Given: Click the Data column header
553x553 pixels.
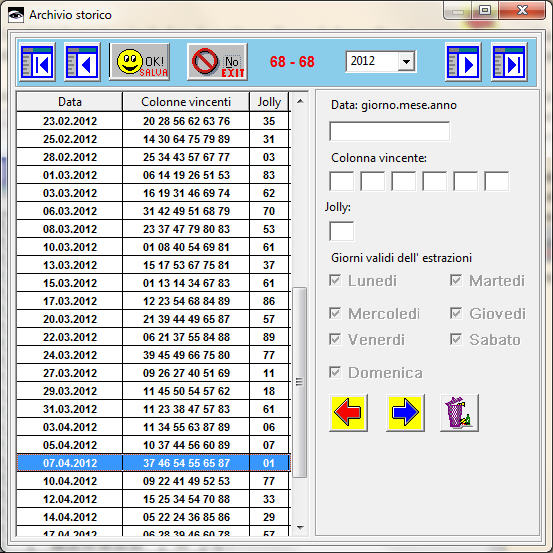Looking at the screenshot, I should [69, 102].
